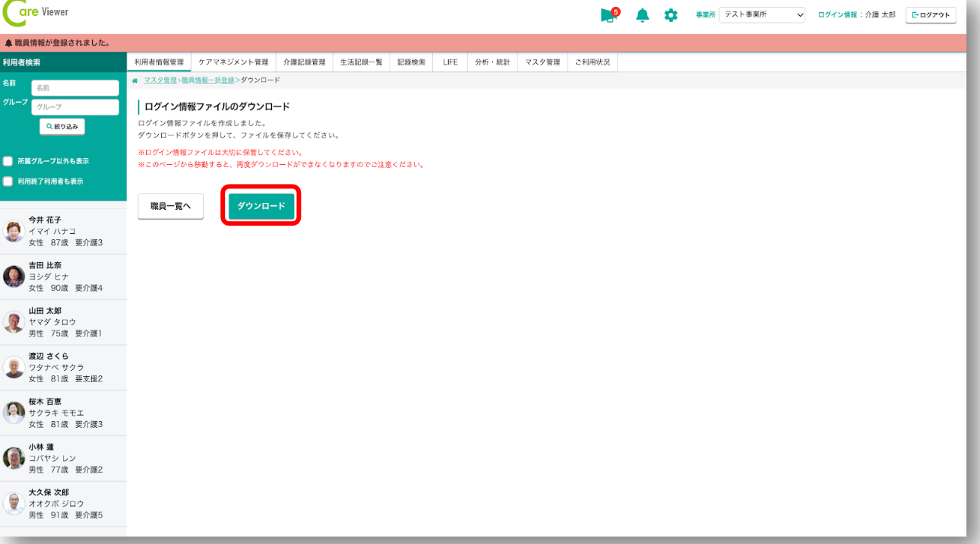980x544 pixels.
Task: Click the 職員情報一括登録 breadcrumb link
Action: 207,80
